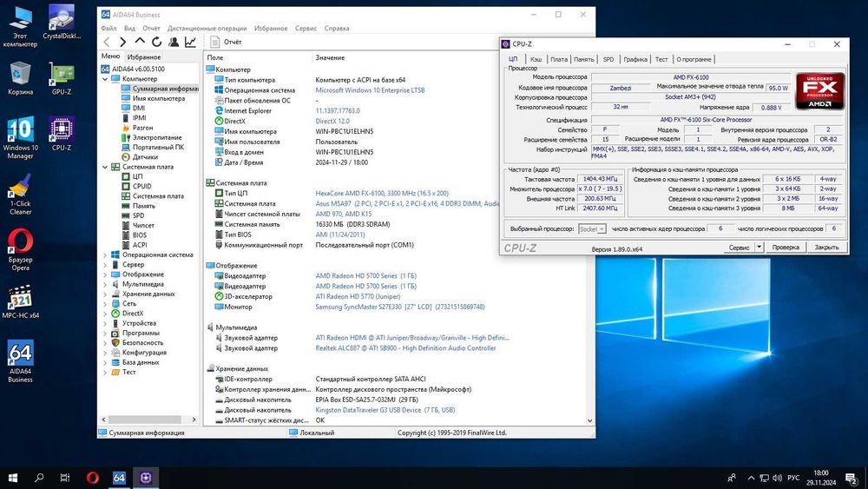Image resolution: width=868 pixels, height=489 pixels.
Task: Open the Microsoft Windows 10 Enterprise LTSB link
Action: tap(370, 90)
